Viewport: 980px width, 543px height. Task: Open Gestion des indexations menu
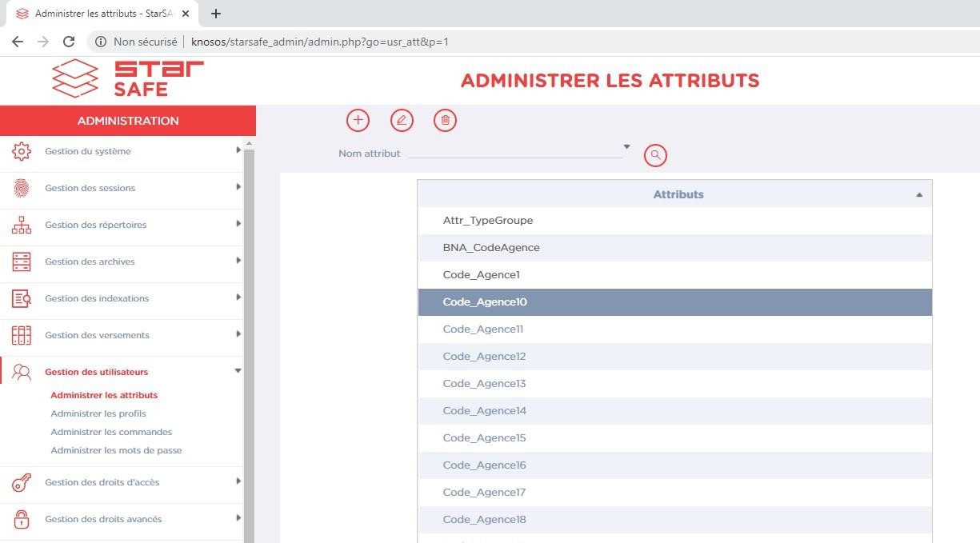tap(97, 298)
